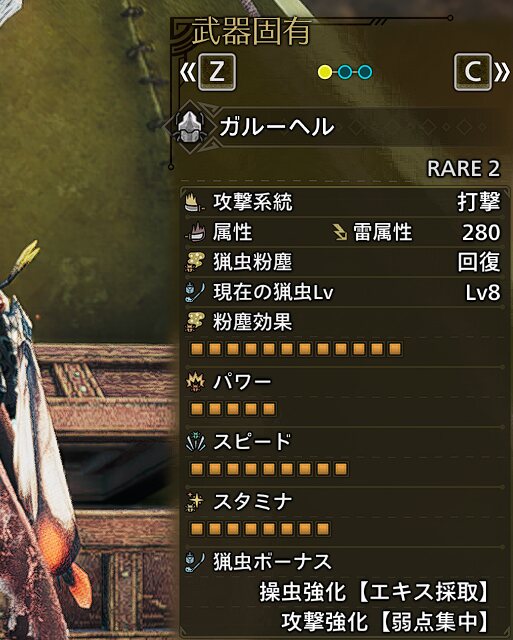Click the ガルーヘル kinsect beetle icon
513x640 pixels.
[189, 127]
